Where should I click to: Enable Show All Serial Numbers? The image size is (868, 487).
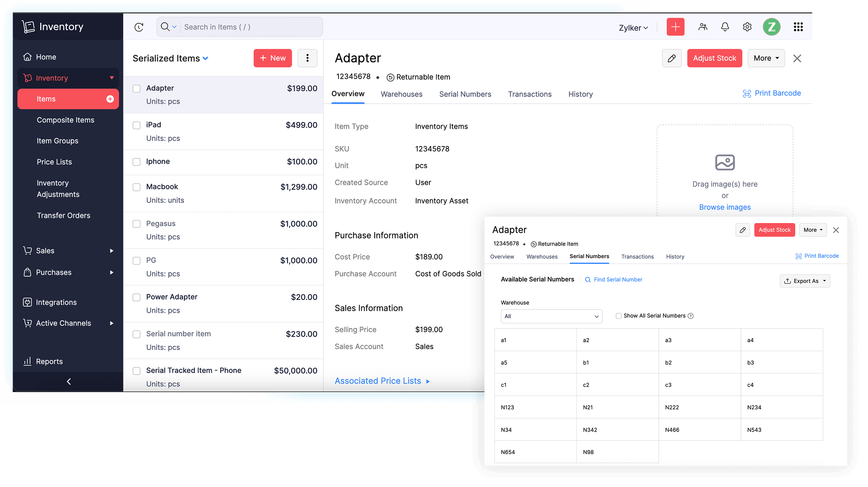coord(619,315)
